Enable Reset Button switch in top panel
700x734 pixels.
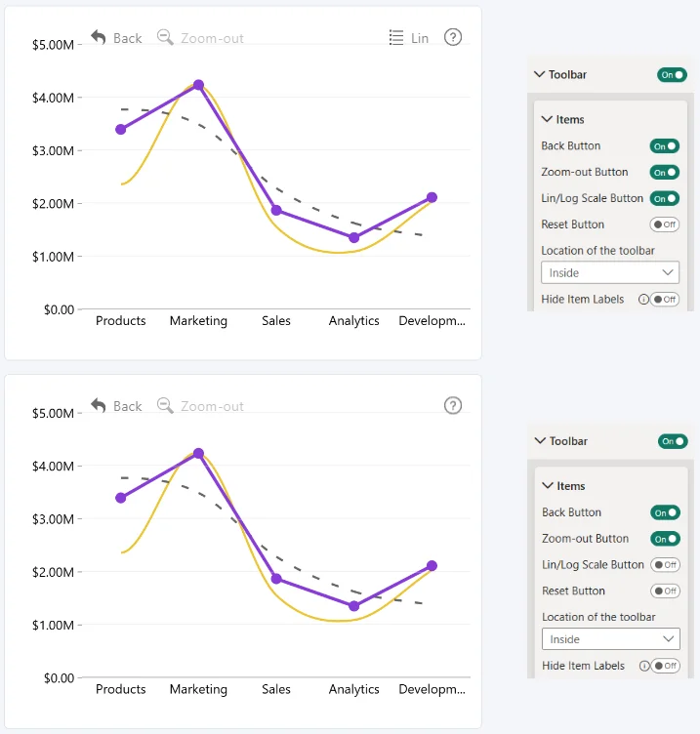(x=665, y=224)
